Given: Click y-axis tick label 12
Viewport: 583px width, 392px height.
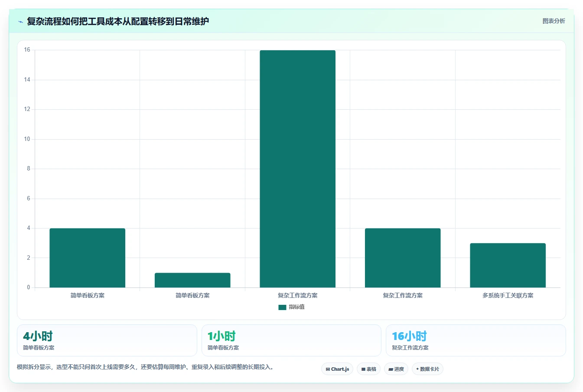Looking at the screenshot, I should pyautogui.click(x=27, y=109).
